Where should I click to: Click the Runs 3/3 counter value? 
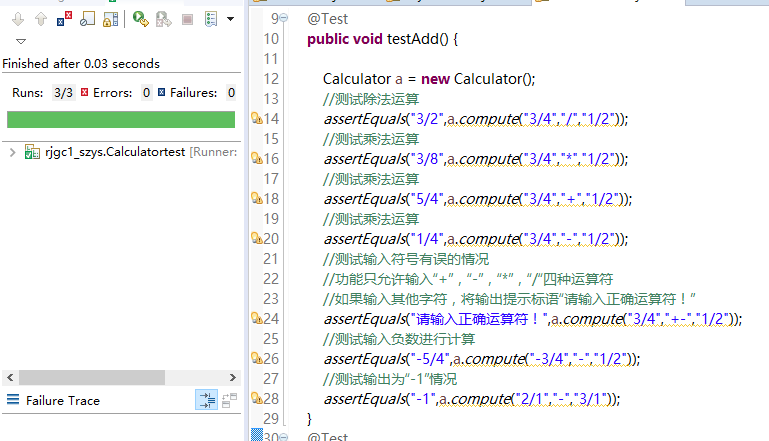click(x=63, y=93)
